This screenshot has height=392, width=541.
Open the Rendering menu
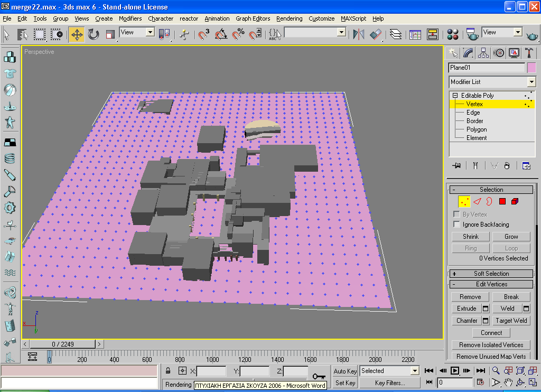point(289,18)
